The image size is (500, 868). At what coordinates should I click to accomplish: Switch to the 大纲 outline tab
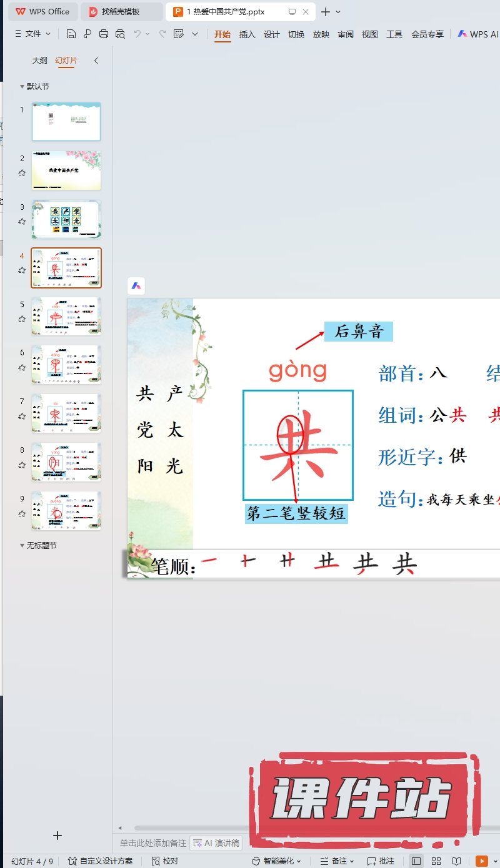[40, 61]
